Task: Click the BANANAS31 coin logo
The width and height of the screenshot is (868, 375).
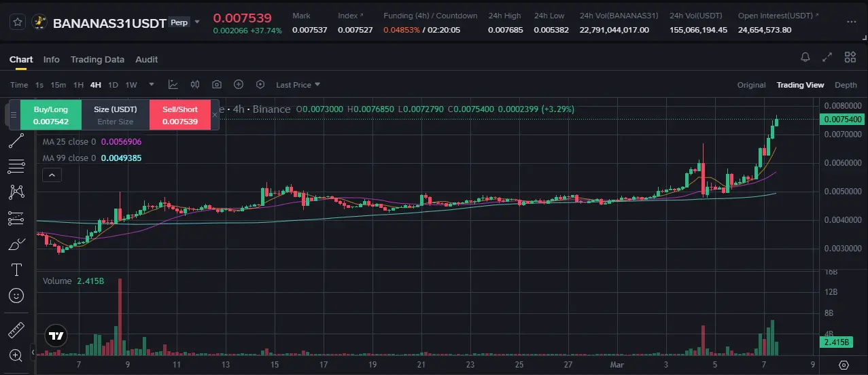Action: click(x=39, y=22)
